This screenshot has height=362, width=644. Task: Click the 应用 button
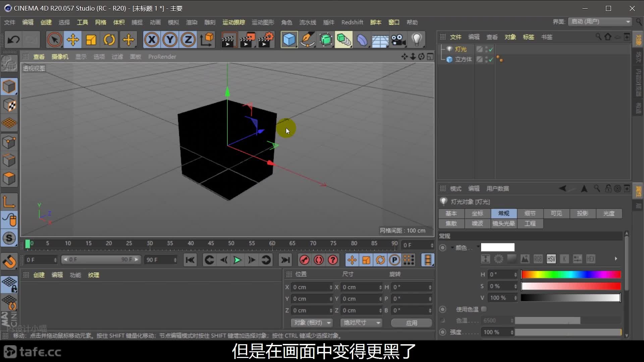412,323
